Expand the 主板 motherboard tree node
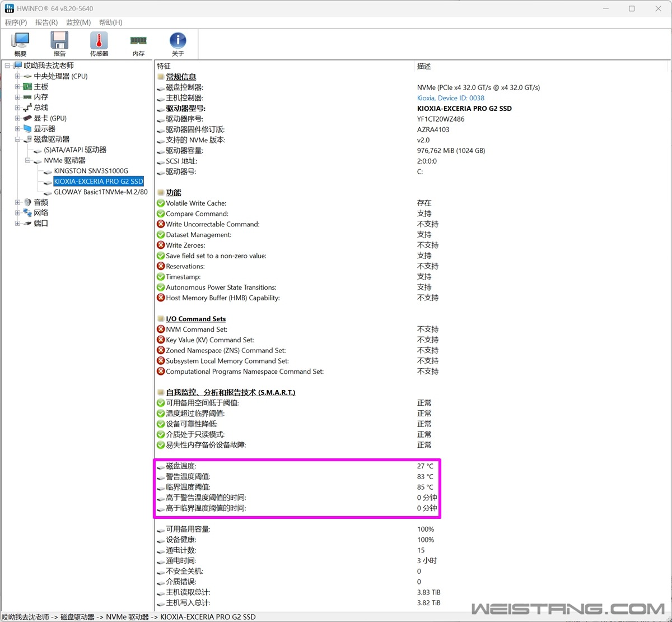The width and height of the screenshot is (672, 622). [17, 87]
